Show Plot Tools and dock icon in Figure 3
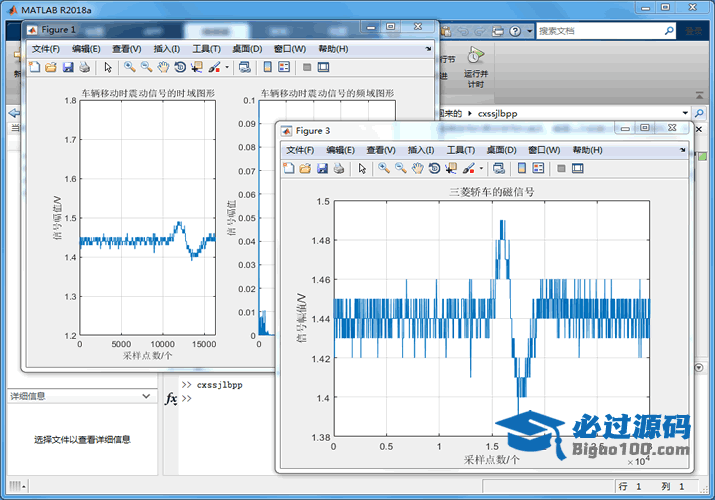 click(x=578, y=169)
